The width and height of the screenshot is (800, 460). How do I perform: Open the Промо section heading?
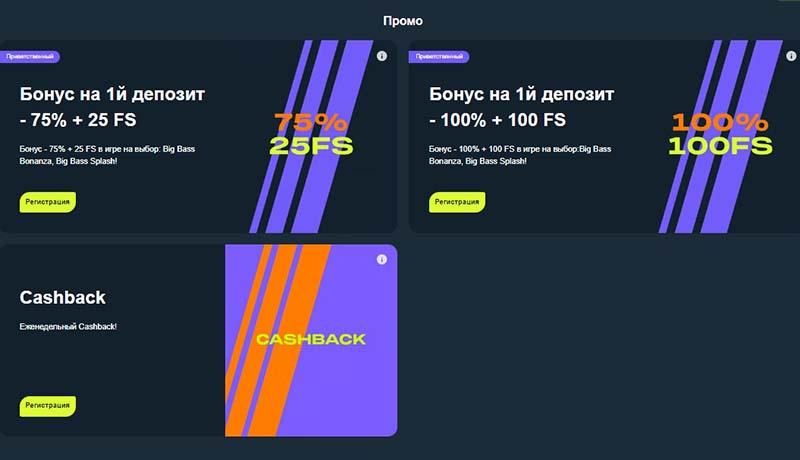tap(403, 21)
